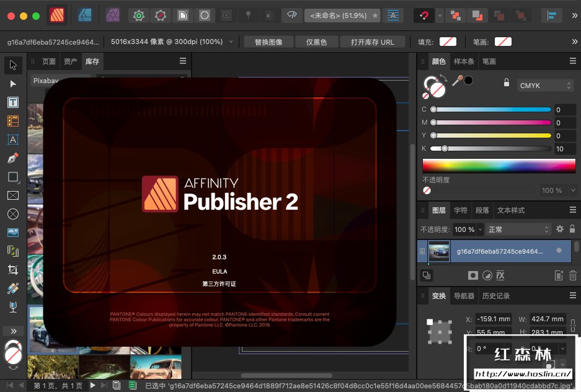Choose the Vector Crop tool

[13, 270]
